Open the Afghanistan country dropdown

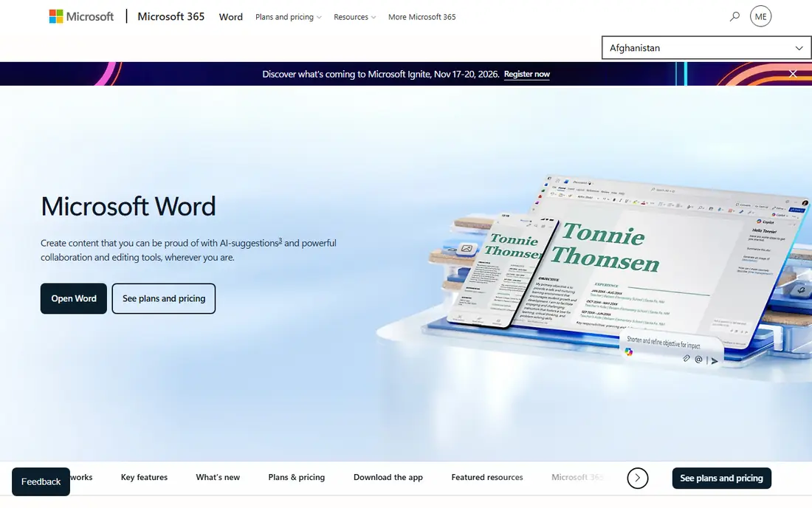coord(706,48)
